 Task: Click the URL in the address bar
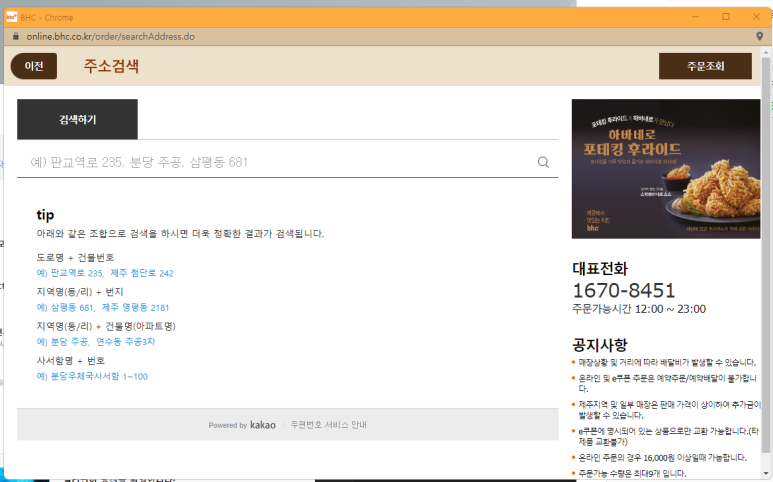click(x=110, y=36)
